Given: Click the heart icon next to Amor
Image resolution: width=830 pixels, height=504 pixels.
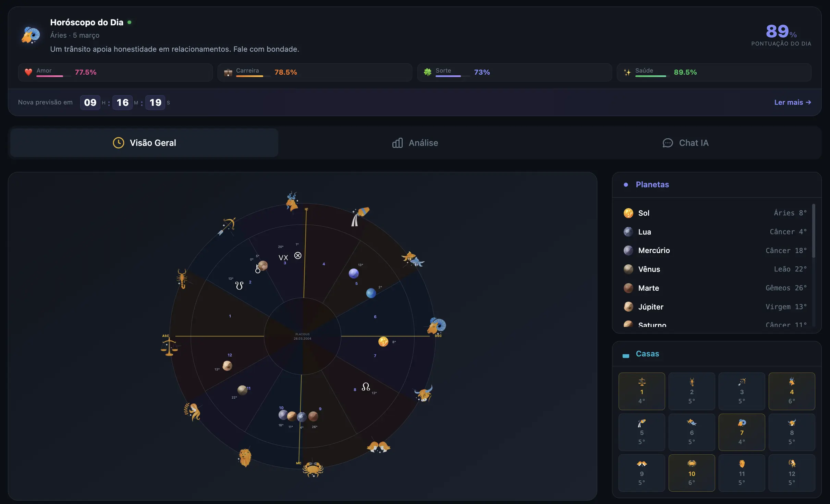Looking at the screenshot, I should [x=28, y=72].
